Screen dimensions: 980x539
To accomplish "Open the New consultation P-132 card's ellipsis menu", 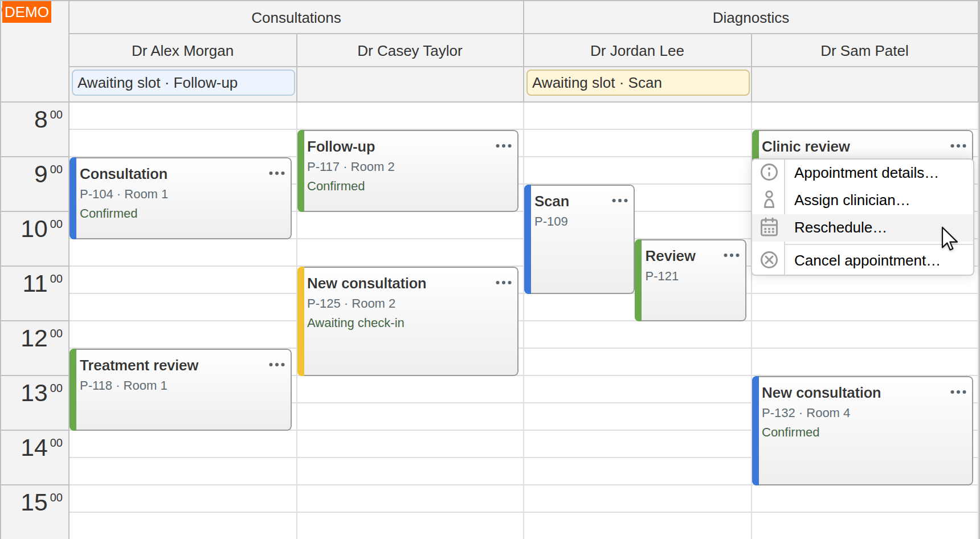I will point(958,392).
